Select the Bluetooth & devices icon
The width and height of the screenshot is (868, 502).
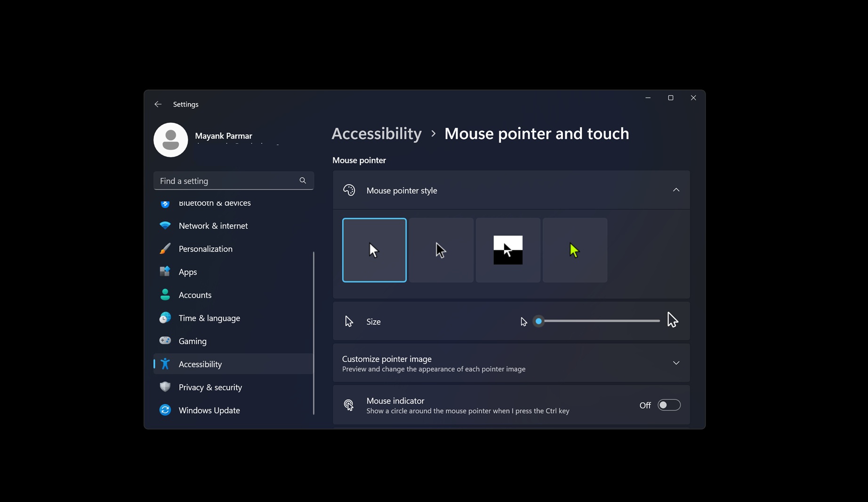click(165, 203)
